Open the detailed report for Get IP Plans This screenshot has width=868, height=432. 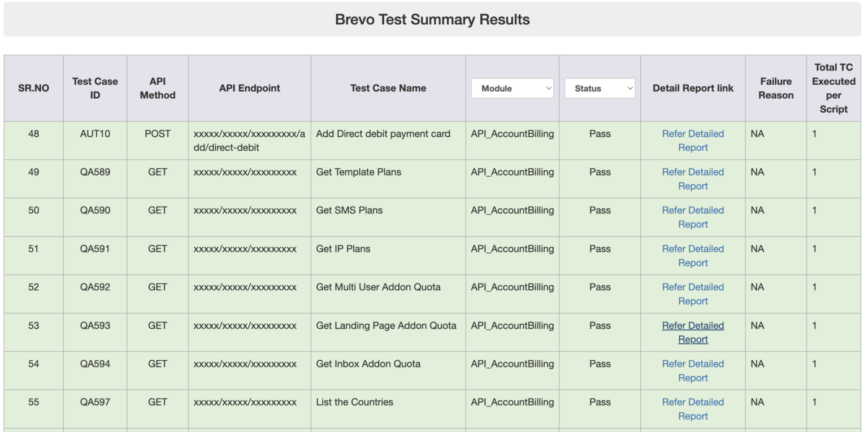coord(693,255)
